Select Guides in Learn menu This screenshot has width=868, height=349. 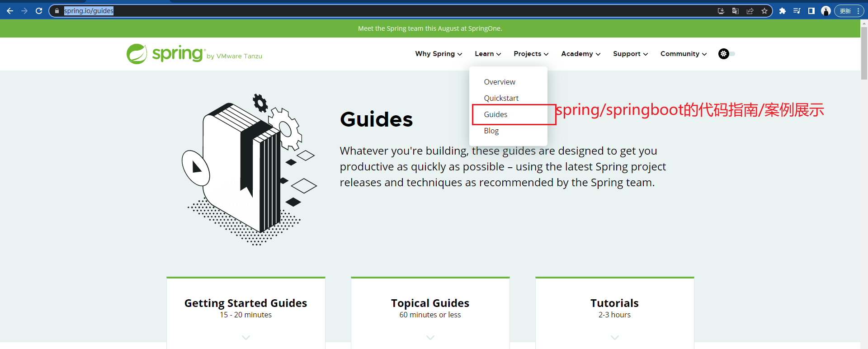495,114
